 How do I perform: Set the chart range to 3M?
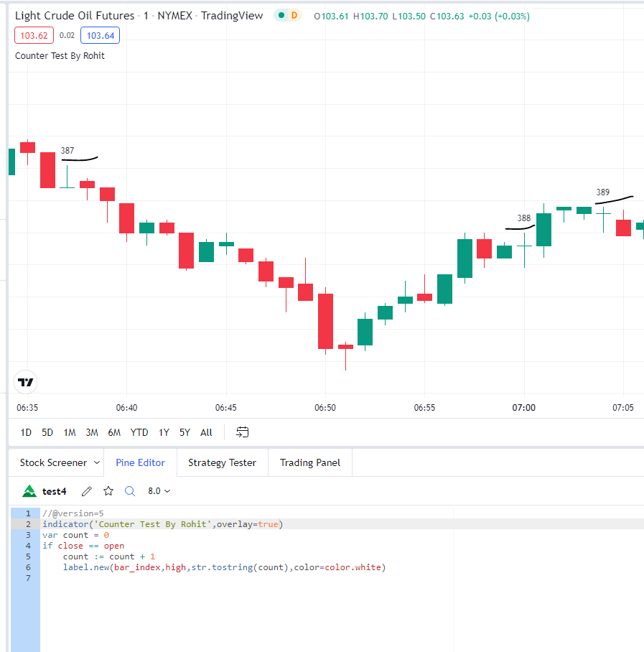[92, 432]
